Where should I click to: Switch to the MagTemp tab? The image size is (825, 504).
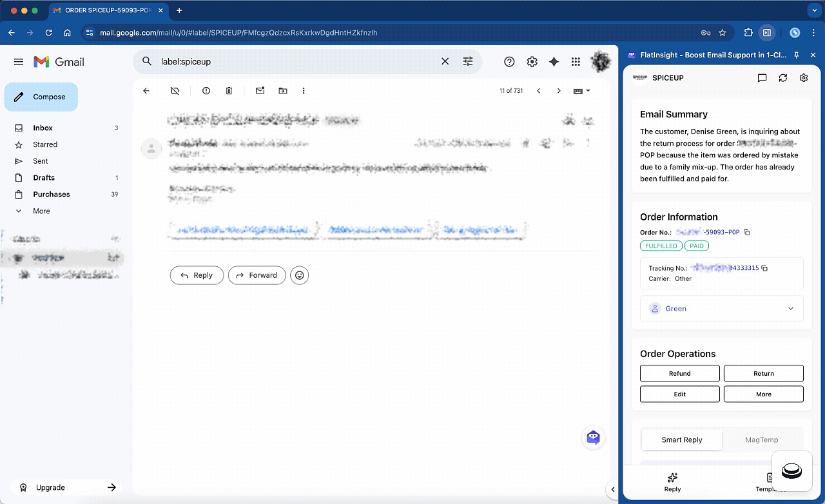[761, 440]
